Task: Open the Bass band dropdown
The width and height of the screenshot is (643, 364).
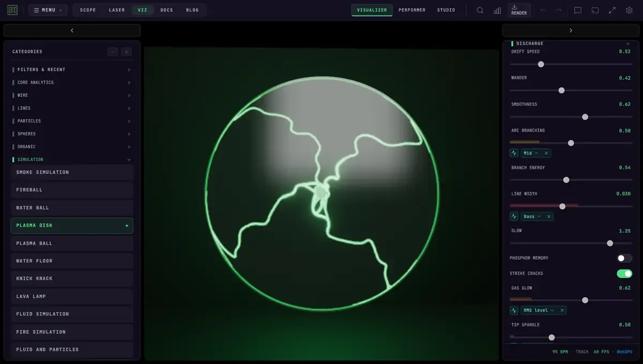Action: coord(532,216)
